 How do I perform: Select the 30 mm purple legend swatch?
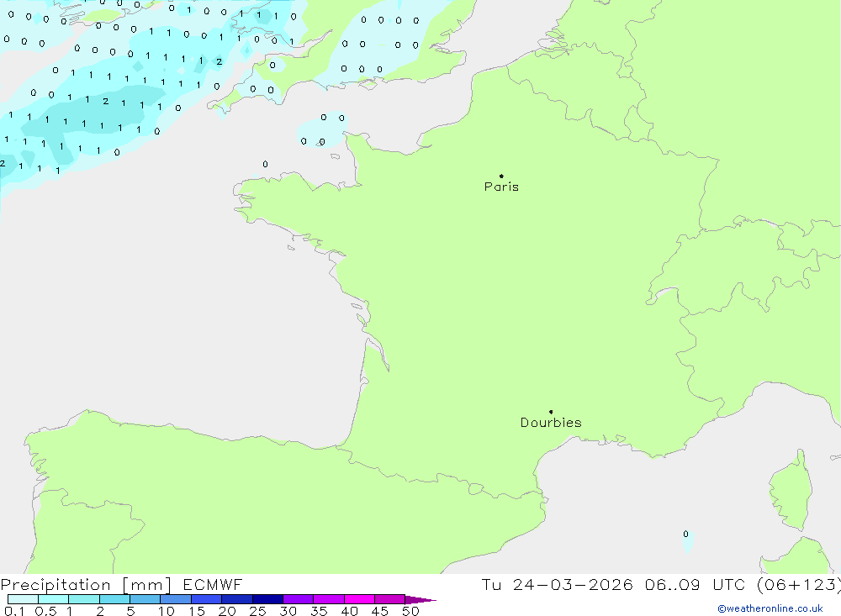[x=298, y=599]
